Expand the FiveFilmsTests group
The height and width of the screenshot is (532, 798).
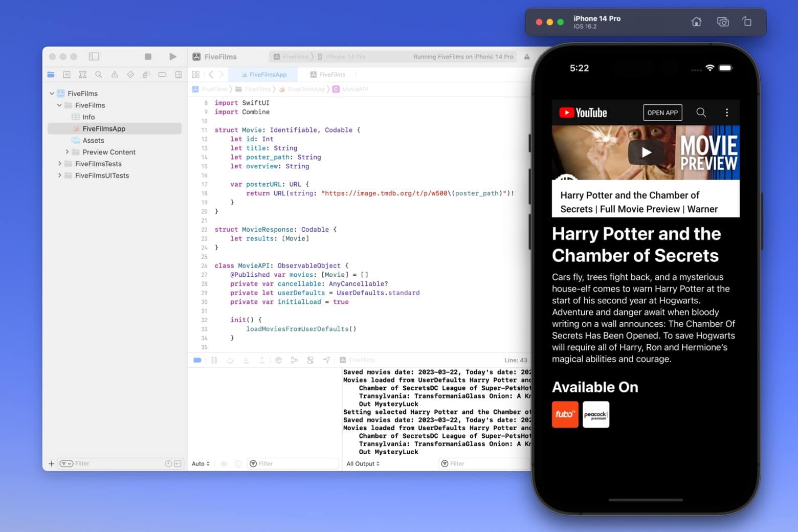(60, 164)
